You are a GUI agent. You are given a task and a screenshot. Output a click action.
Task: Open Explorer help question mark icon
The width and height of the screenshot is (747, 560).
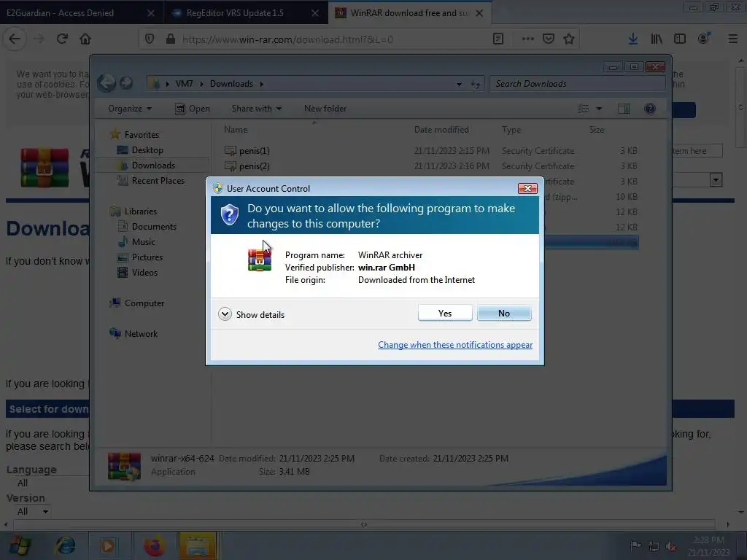[x=650, y=109]
